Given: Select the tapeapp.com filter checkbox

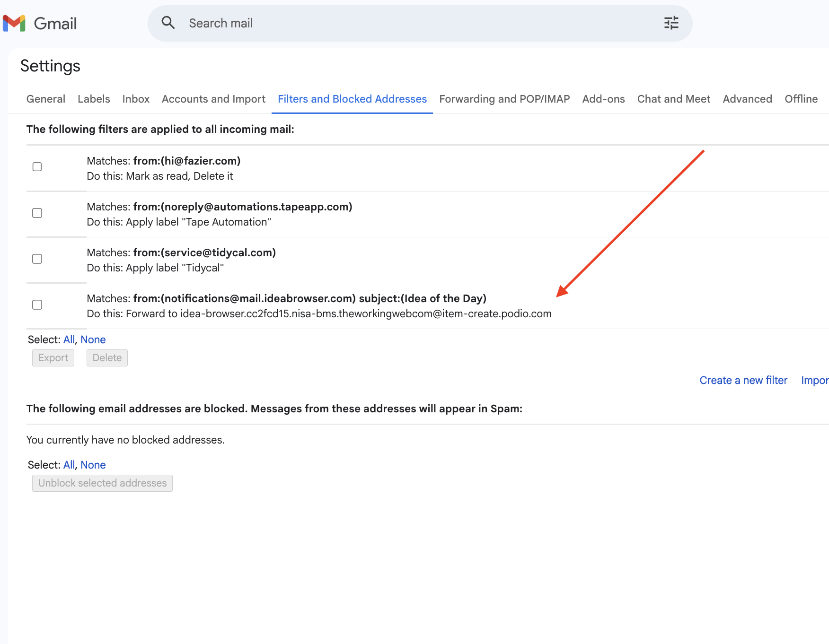Looking at the screenshot, I should (37, 213).
